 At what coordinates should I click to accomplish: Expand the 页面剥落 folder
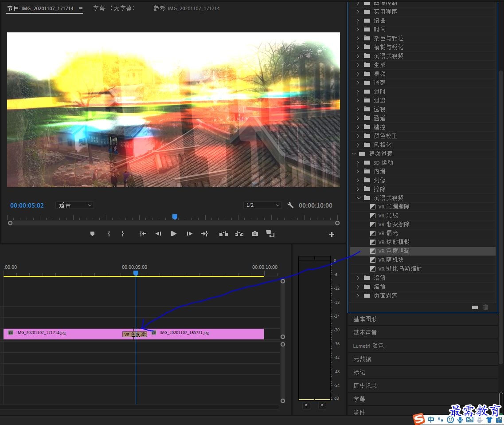click(358, 295)
